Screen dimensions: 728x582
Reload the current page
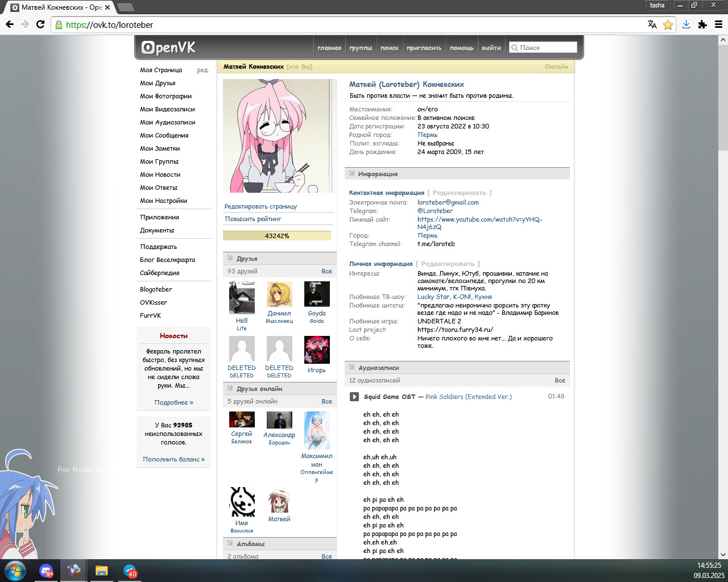tap(40, 24)
